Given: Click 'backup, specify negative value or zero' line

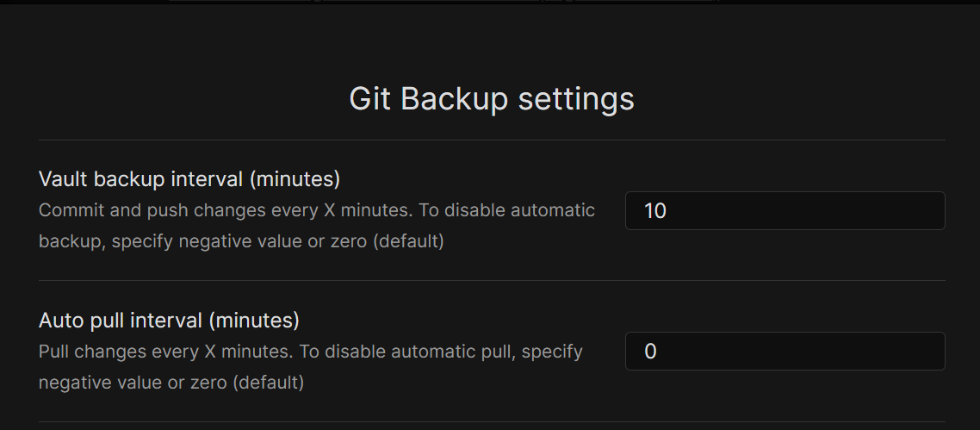Looking at the screenshot, I should click(x=241, y=241).
